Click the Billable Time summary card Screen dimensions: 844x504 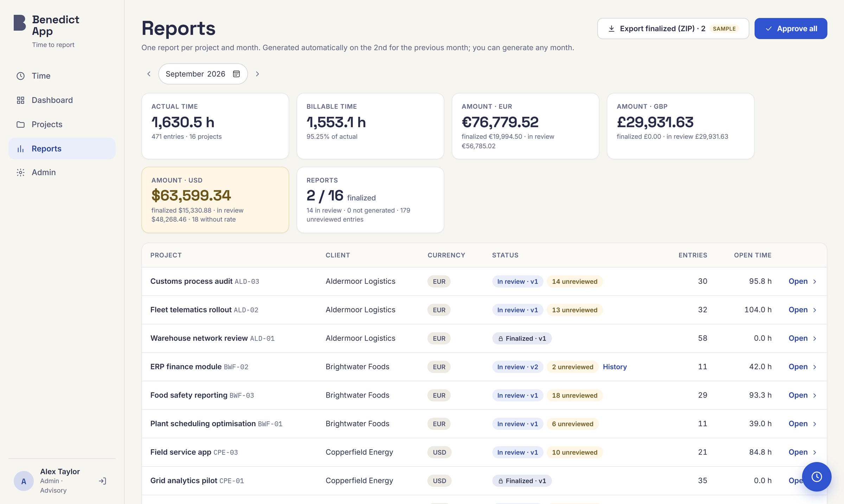[x=370, y=126]
